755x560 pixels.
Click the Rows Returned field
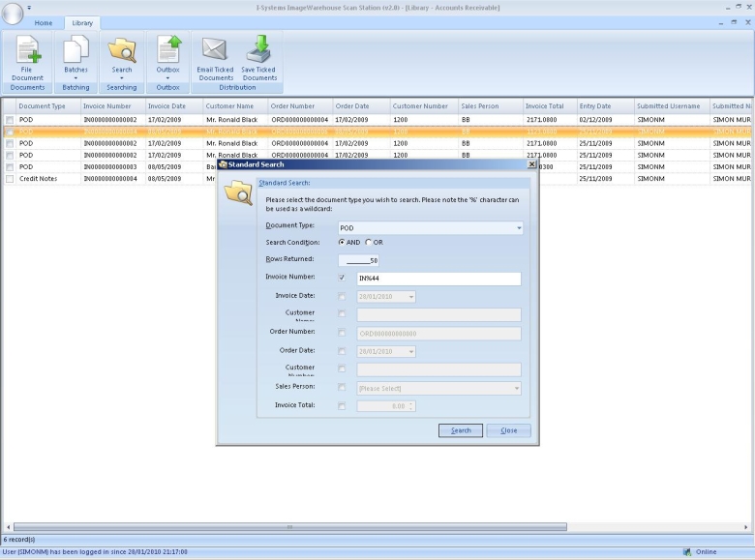click(359, 261)
